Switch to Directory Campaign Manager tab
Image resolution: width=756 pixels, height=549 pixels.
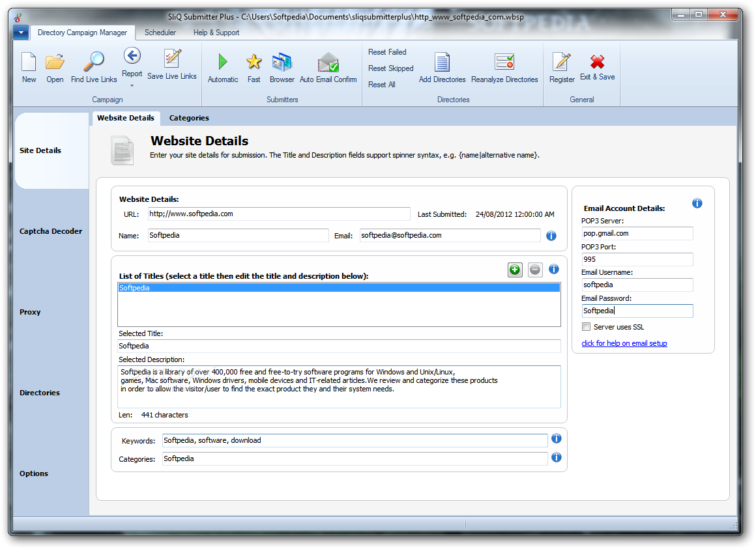[83, 33]
